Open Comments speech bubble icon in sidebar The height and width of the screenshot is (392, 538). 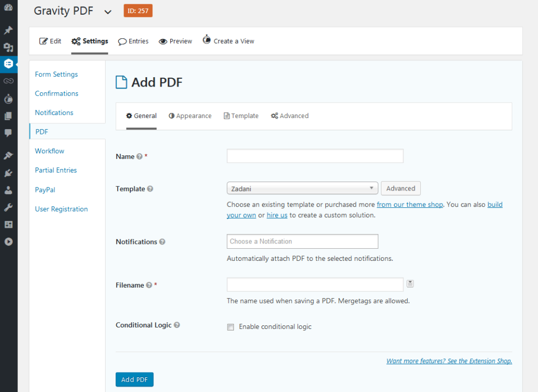(8, 133)
